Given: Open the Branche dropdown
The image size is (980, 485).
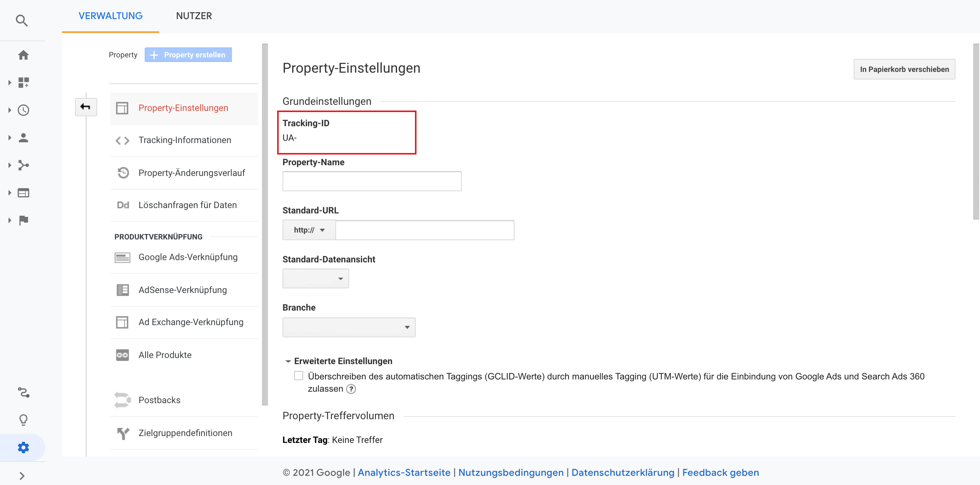Looking at the screenshot, I should point(349,327).
